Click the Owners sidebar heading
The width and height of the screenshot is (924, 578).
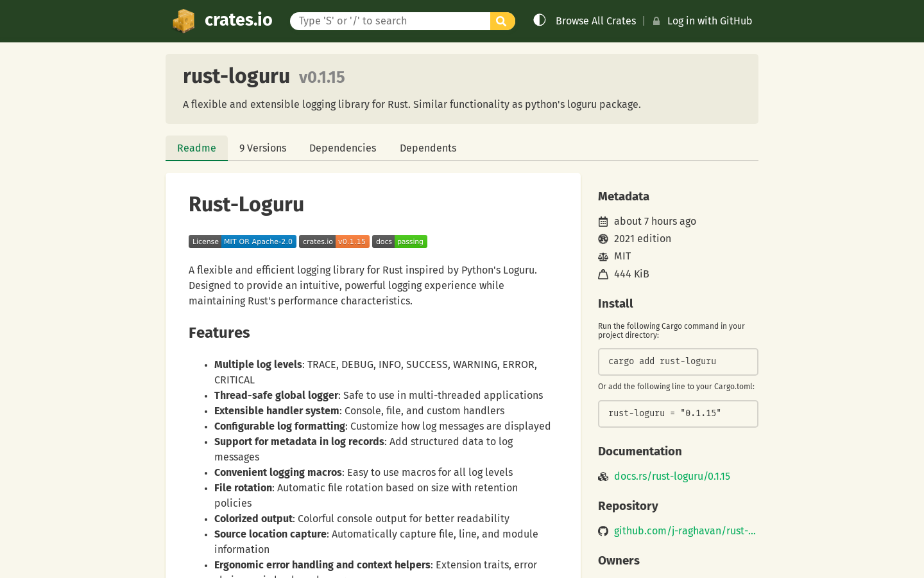click(619, 561)
